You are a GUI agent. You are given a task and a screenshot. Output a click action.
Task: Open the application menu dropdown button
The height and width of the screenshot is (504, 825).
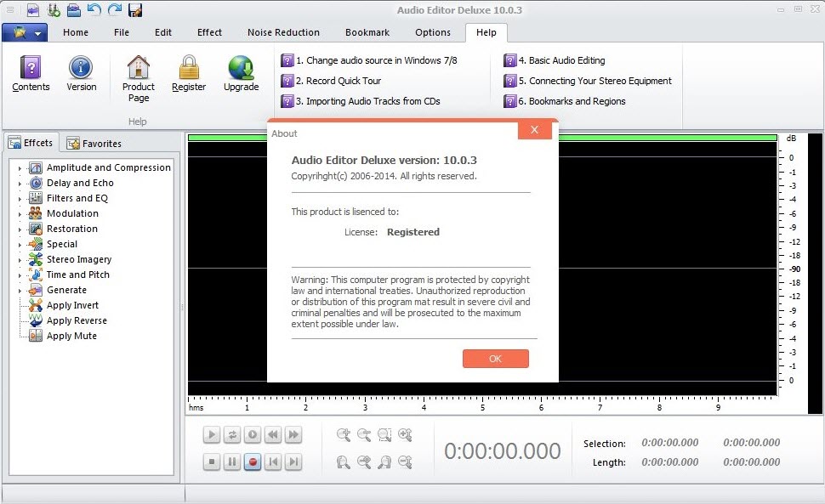tap(25, 32)
